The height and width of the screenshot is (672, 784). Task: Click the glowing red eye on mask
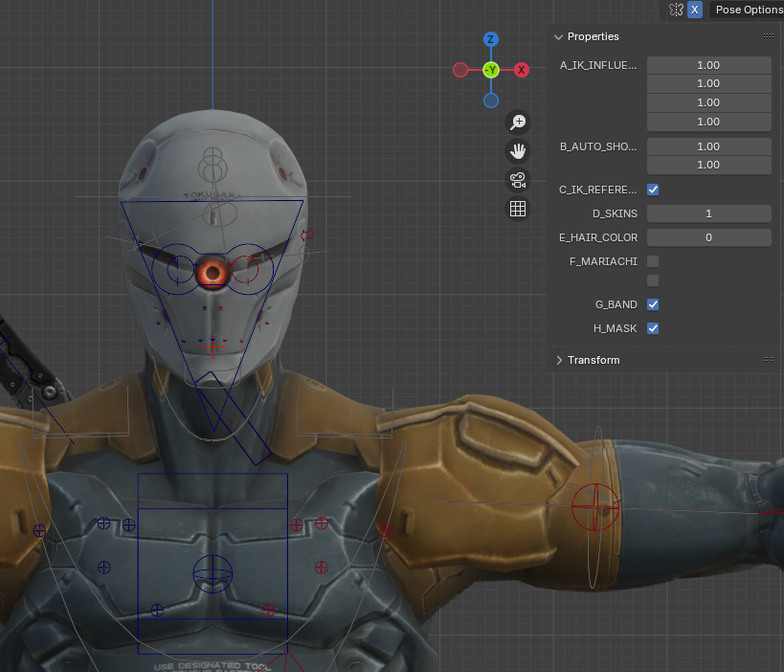[213, 273]
